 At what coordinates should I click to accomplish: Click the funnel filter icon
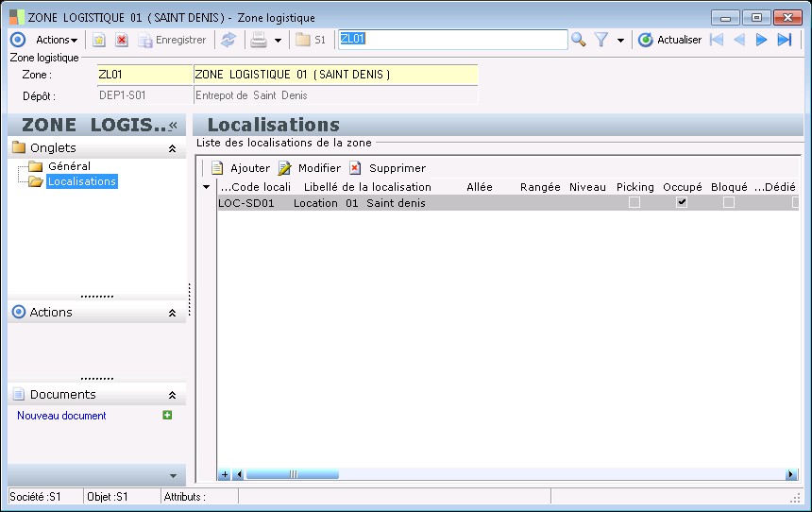[x=601, y=40]
